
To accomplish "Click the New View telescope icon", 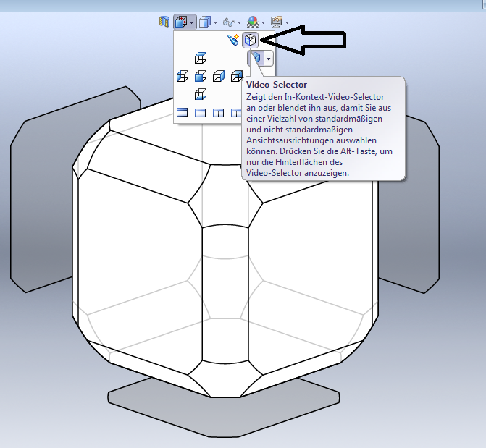I will click(x=232, y=40).
